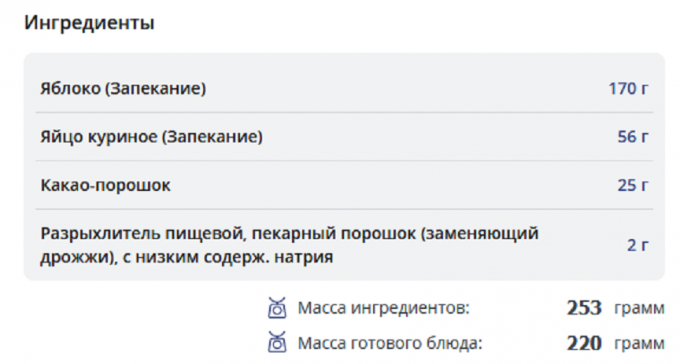Click the (Запекание) note after Яйцо куриное
The width and height of the screenshot is (680, 364).
tap(212, 137)
